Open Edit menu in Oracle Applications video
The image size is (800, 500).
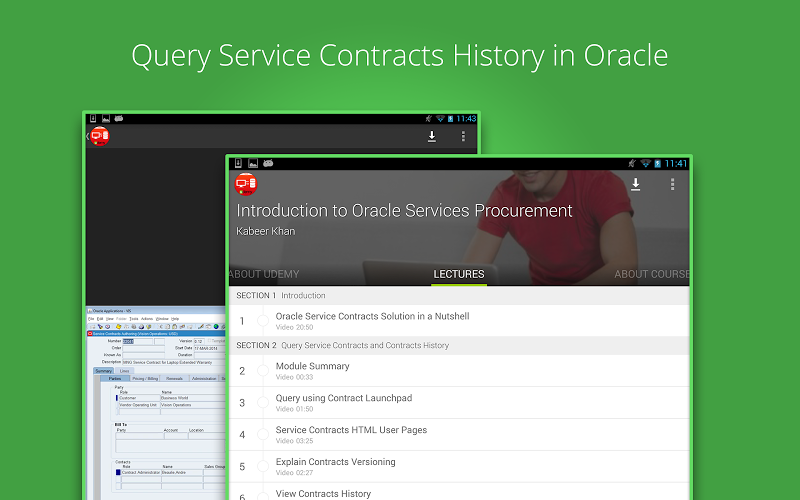click(x=99, y=319)
